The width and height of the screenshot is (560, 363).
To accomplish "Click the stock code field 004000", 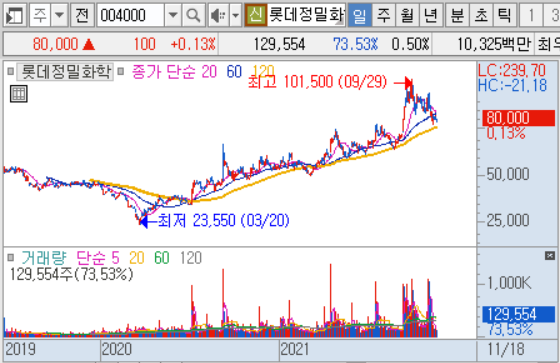I will 131,15.
